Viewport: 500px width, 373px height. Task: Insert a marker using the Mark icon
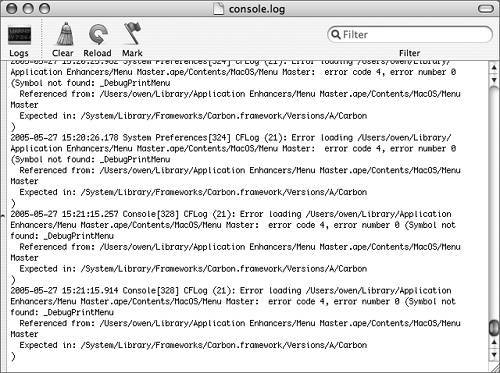pyautogui.click(x=132, y=34)
